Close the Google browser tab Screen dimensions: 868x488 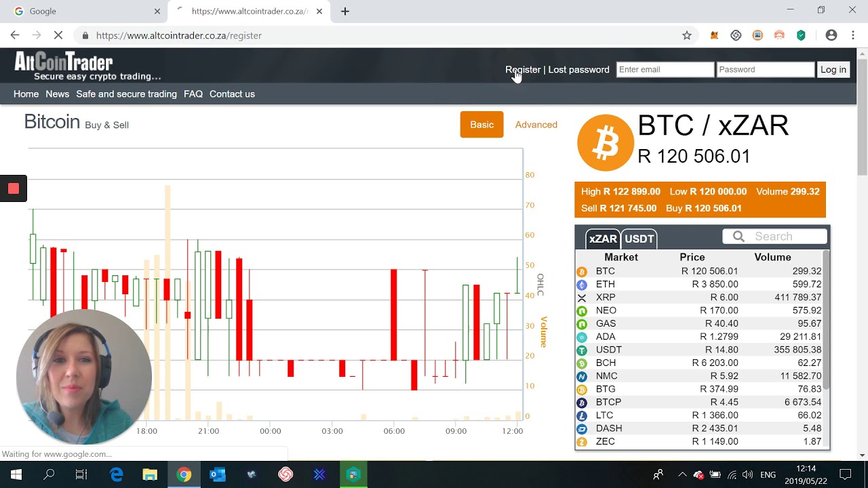(x=157, y=11)
